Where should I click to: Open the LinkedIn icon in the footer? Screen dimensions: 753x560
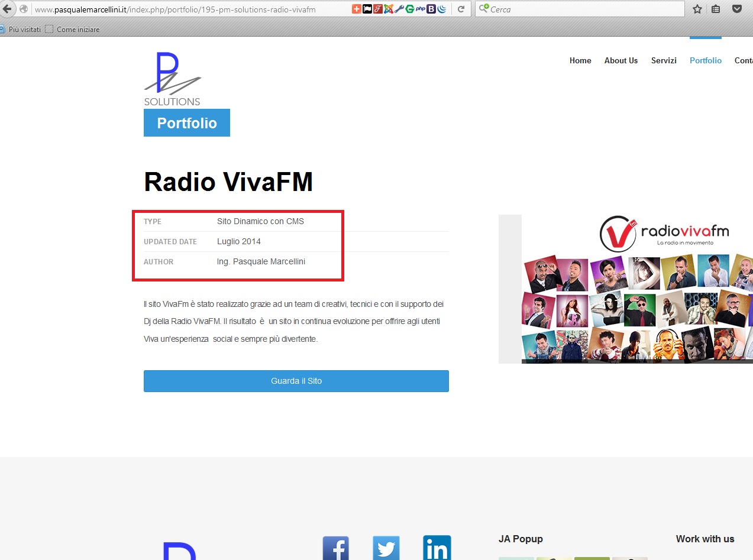click(x=437, y=548)
